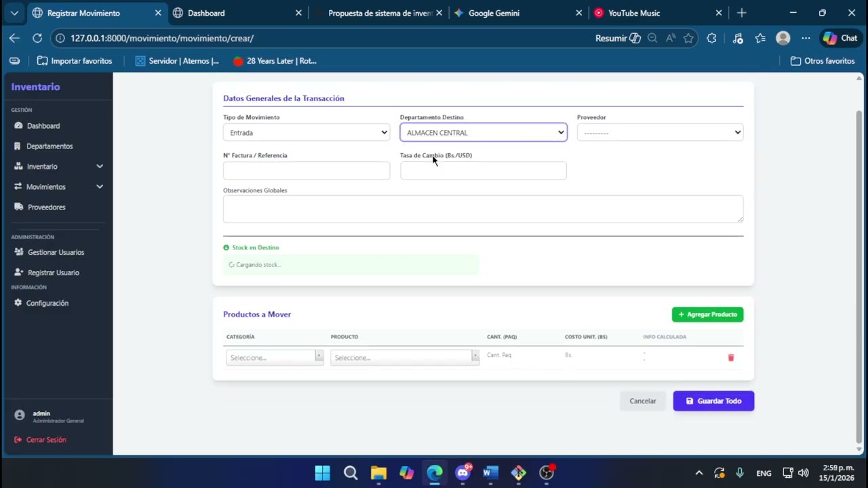Click the zoom magnifier icon in address bar
The height and width of the screenshot is (488, 868).
tap(652, 38)
